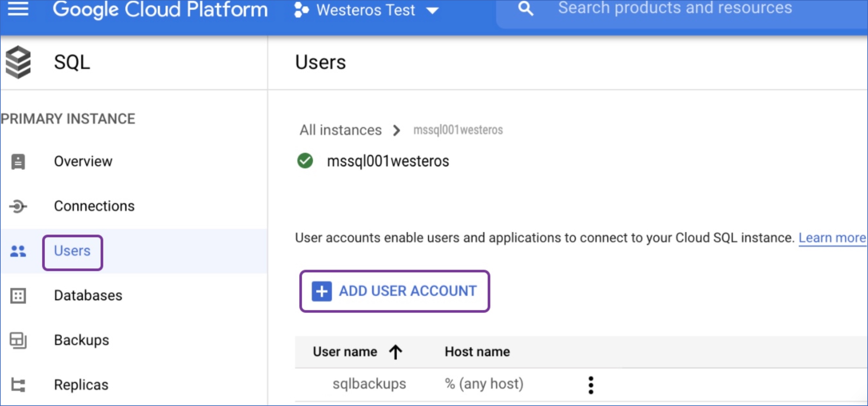Image resolution: width=868 pixels, height=406 pixels.
Task: Click the SQL product title
Action: pyautogui.click(x=72, y=62)
